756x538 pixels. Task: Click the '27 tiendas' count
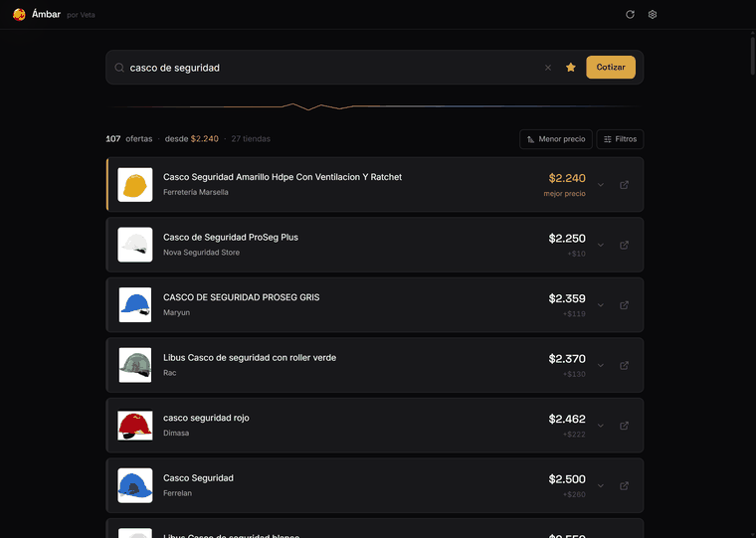pos(251,139)
